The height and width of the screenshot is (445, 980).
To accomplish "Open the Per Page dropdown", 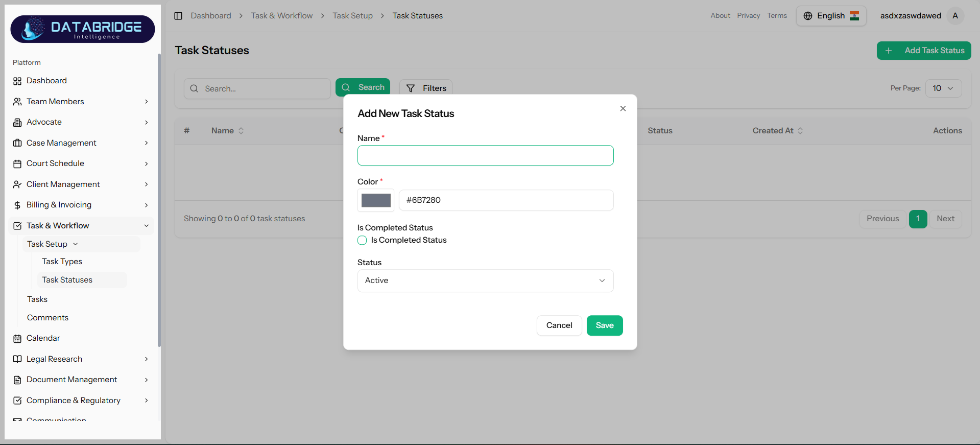I will pyautogui.click(x=943, y=88).
